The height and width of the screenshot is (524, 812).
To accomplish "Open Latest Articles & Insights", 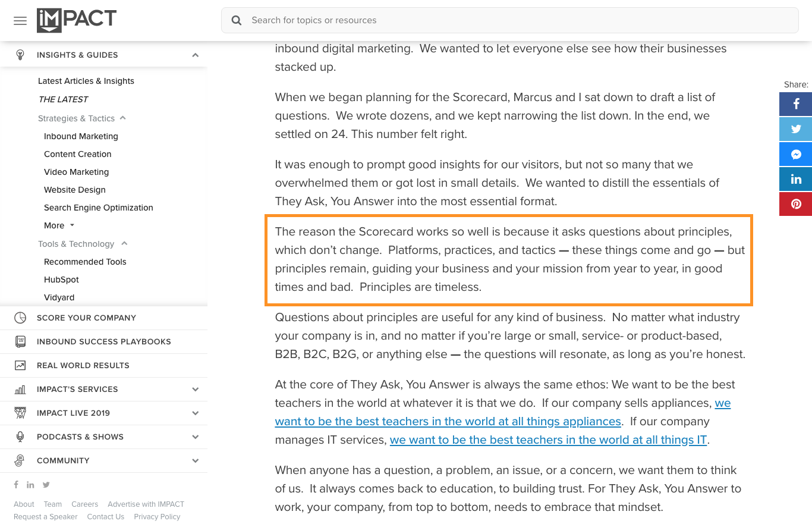I will pos(86,81).
